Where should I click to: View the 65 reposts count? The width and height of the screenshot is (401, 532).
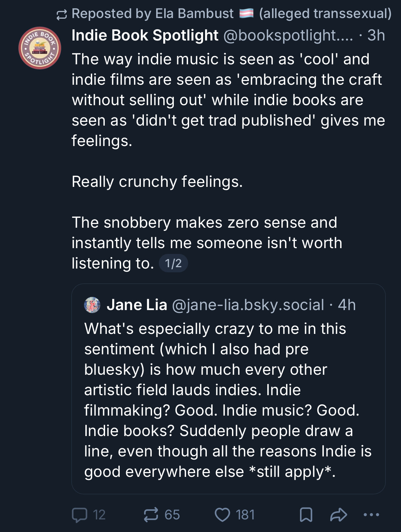172,515
